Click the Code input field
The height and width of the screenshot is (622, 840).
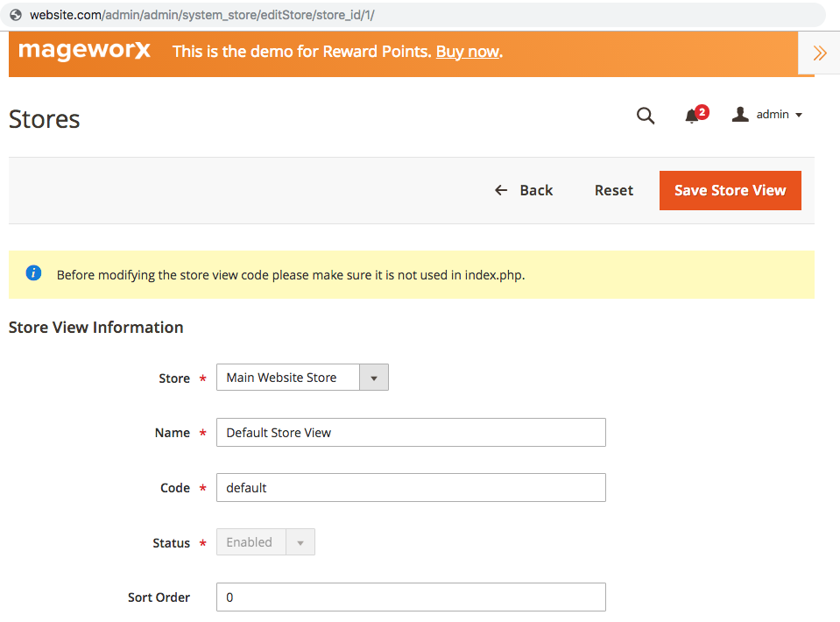(x=411, y=488)
